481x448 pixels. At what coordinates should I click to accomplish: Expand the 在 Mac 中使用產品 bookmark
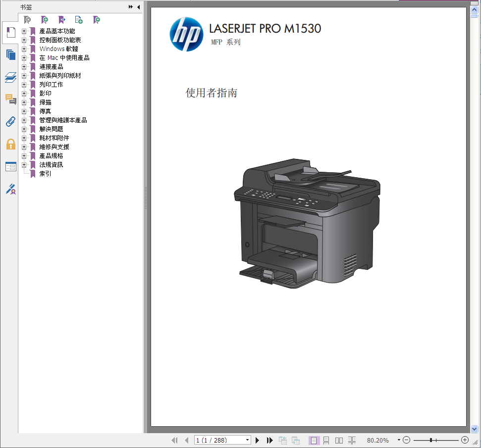pos(24,57)
